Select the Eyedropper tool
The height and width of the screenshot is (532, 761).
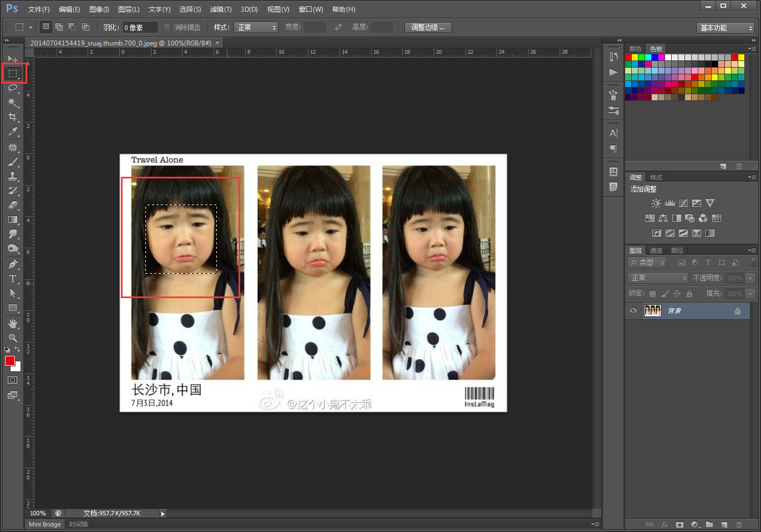(13, 131)
